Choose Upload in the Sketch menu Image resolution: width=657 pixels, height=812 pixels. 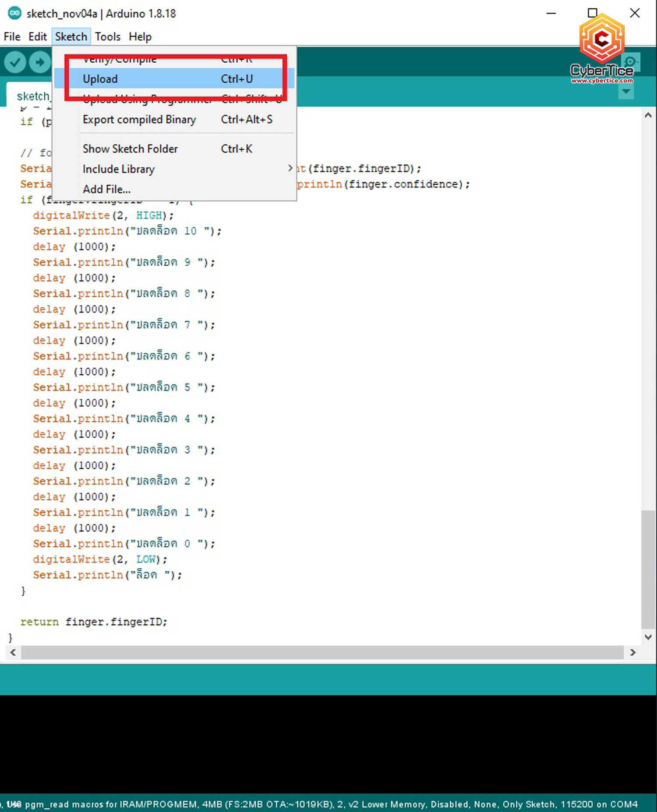click(174, 79)
